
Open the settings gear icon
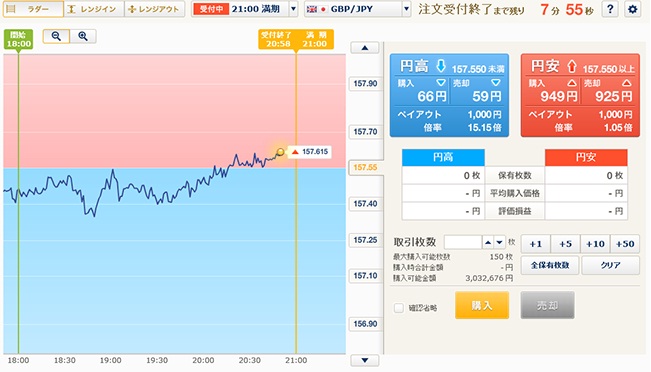point(632,9)
